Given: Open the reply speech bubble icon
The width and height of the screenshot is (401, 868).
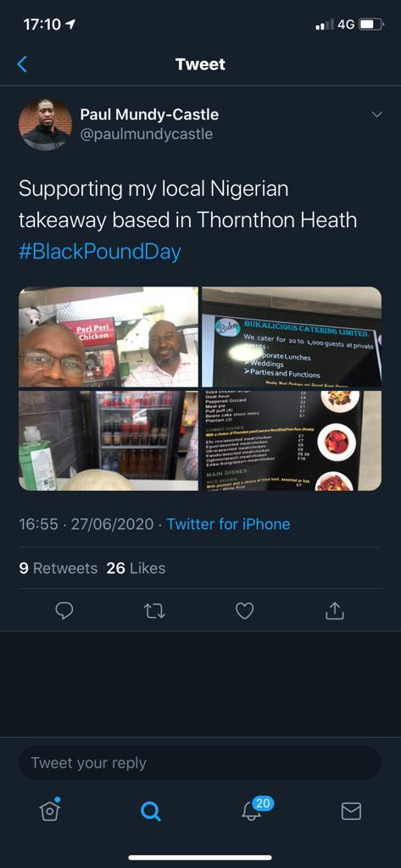Looking at the screenshot, I should click(x=64, y=610).
